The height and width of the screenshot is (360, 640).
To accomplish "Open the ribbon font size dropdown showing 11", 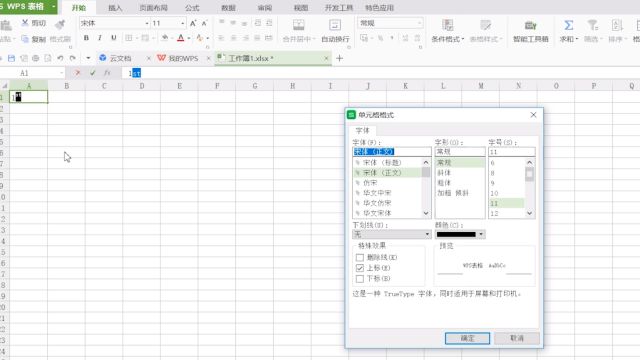I will click(x=182, y=23).
